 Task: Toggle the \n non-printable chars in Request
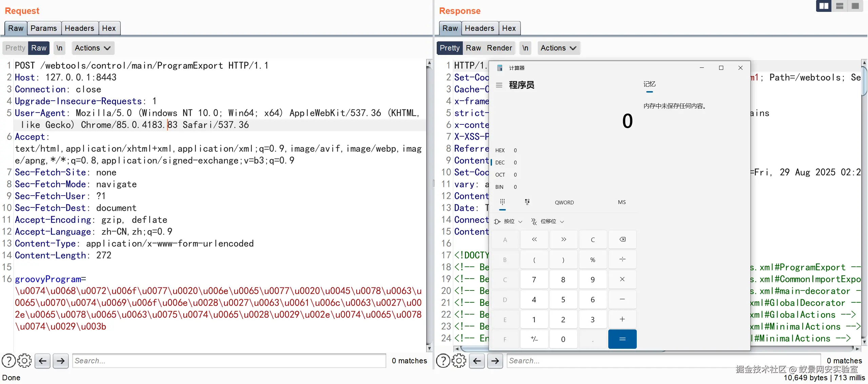pos(59,48)
